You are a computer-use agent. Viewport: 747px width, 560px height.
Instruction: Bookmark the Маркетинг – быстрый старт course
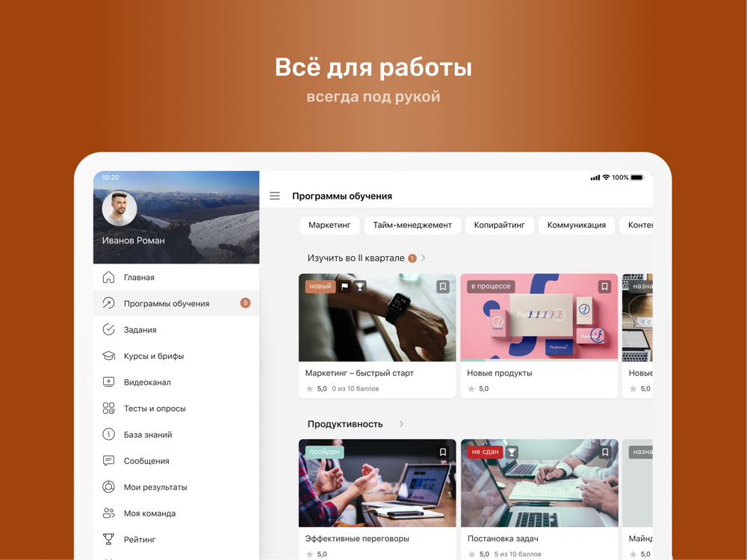tap(442, 286)
